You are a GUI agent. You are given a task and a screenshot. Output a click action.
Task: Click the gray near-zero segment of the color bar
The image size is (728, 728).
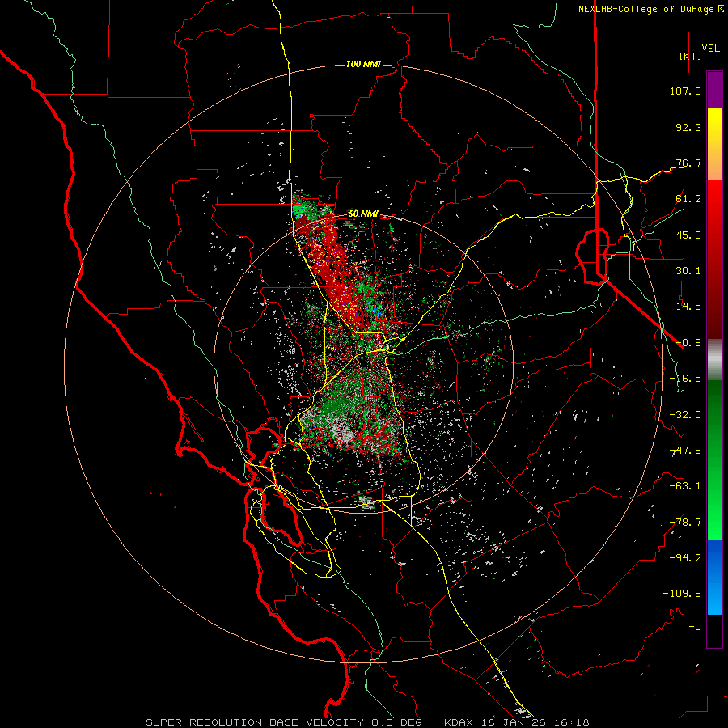point(714,359)
